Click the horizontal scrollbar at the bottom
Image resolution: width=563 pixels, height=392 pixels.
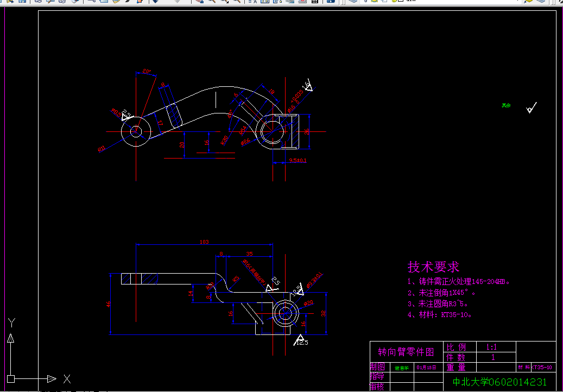tap(271, 390)
